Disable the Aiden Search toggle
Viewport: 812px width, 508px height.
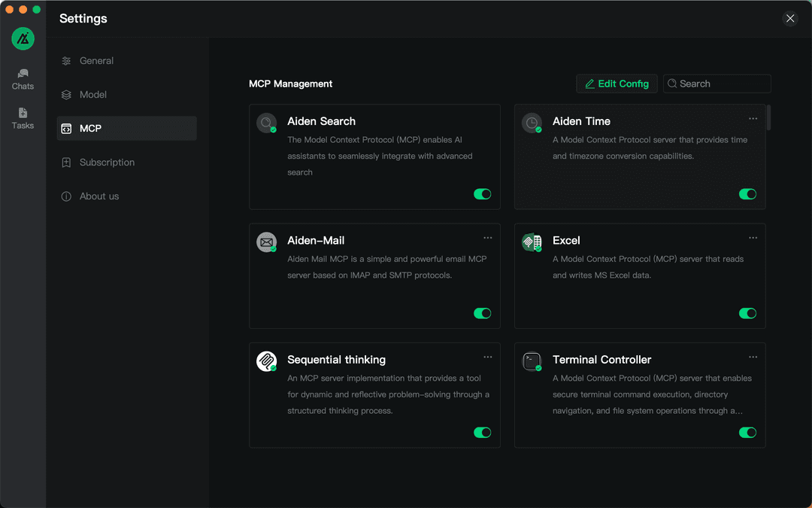pyautogui.click(x=482, y=194)
